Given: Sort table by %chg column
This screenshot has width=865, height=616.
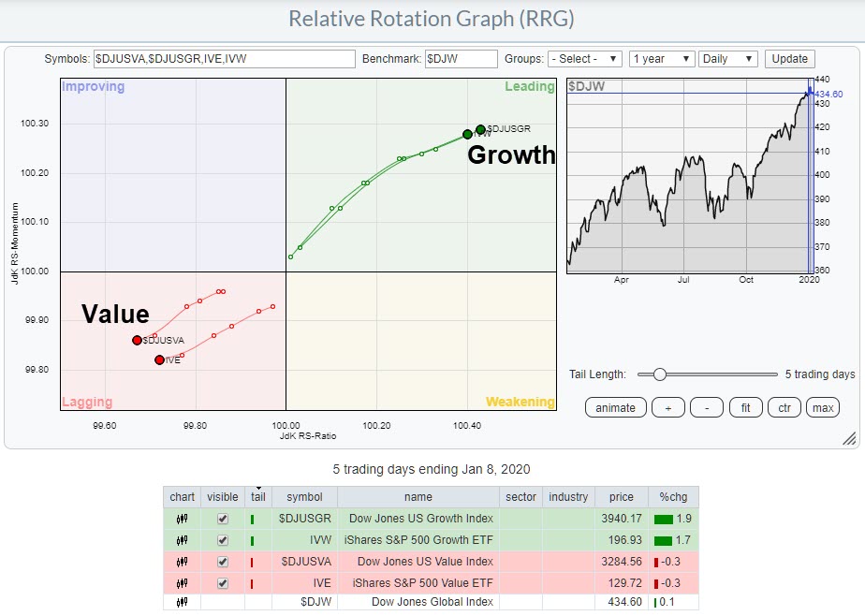Looking at the screenshot, I should (x=674, y=497).
